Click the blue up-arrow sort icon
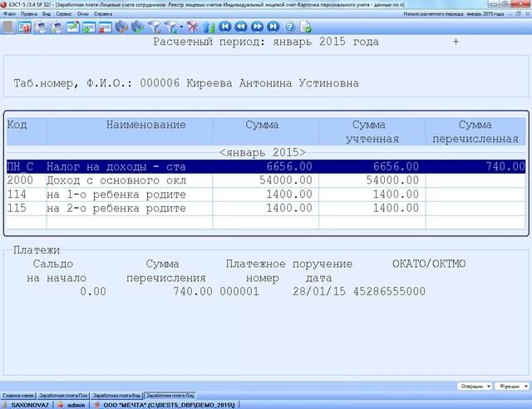The height and width of the screenshot is (409, 532). tap(209, 27)
